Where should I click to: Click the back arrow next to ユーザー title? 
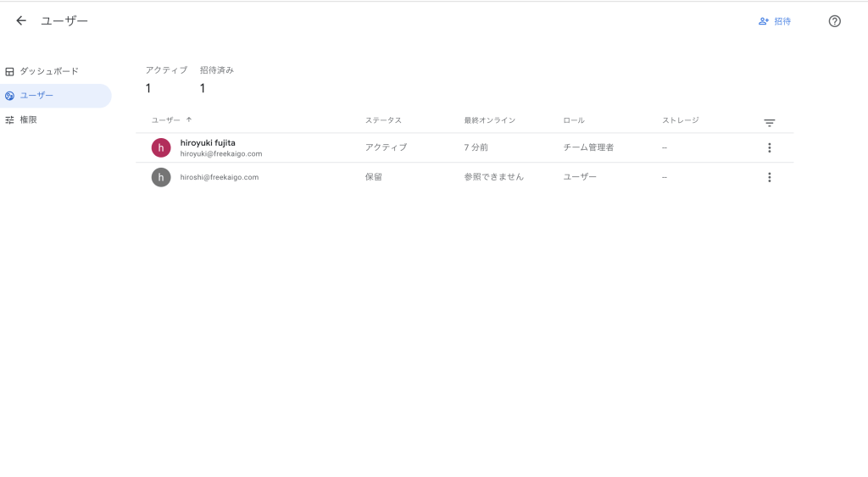click(21, 21)
